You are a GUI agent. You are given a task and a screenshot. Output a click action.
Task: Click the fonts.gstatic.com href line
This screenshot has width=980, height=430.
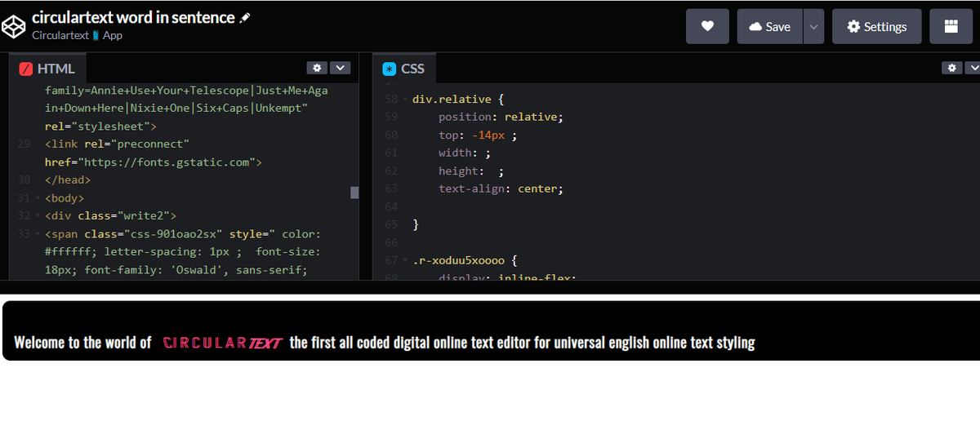coord(153,162)
